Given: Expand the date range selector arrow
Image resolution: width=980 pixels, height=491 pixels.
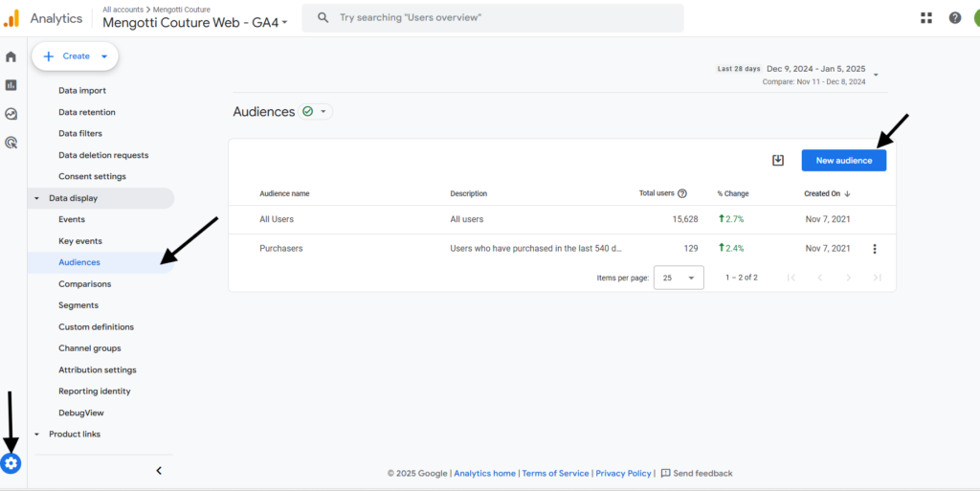Looking at the screenshot, I should 876,75.
